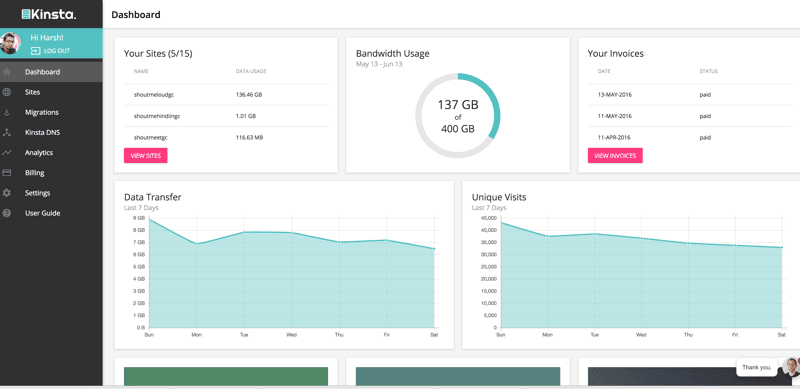
Task: Open the 13-MAY-2016 invoice row
Action: tap(690, 95)
